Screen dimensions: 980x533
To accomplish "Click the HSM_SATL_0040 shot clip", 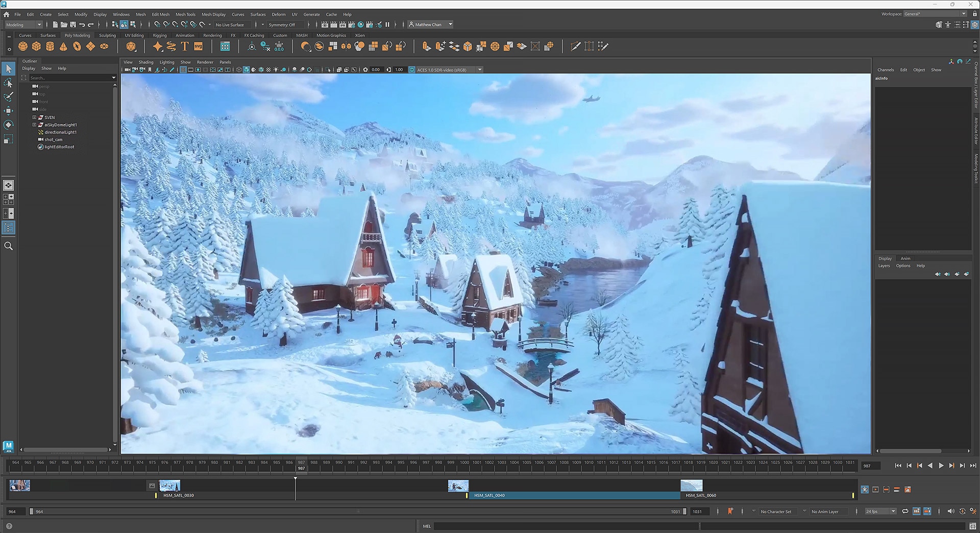I will pyautogui.click(x=572, y=495).
